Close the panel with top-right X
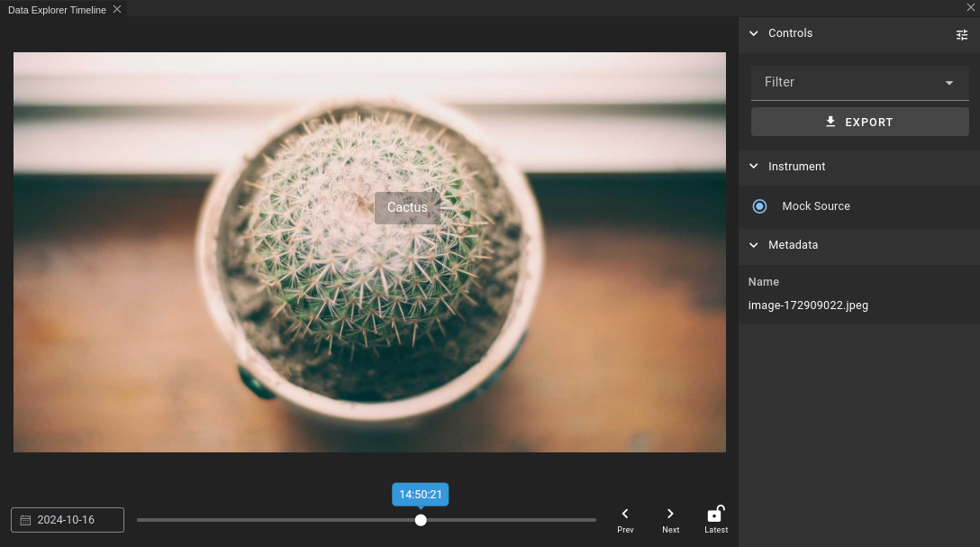 coord(971,7)
